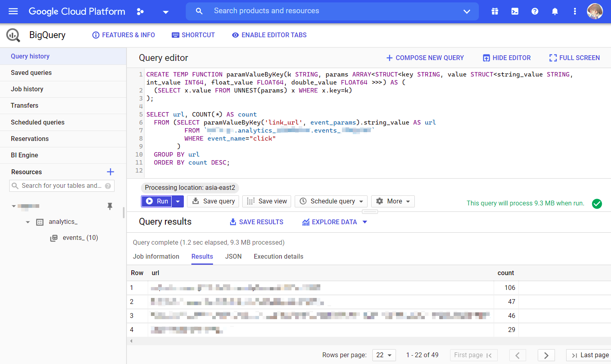Click the sidebar panel vertical scrollbar
611x364 pixels.
point(123,213)
